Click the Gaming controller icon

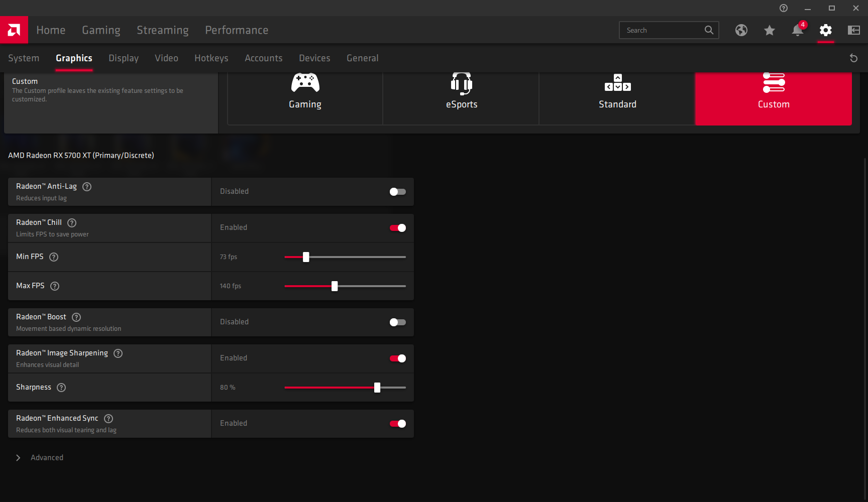pyautogui.click(x=305, y=83)
